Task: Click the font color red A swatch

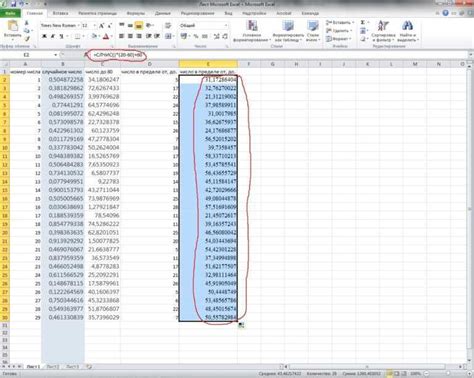Action: point(106,36)
